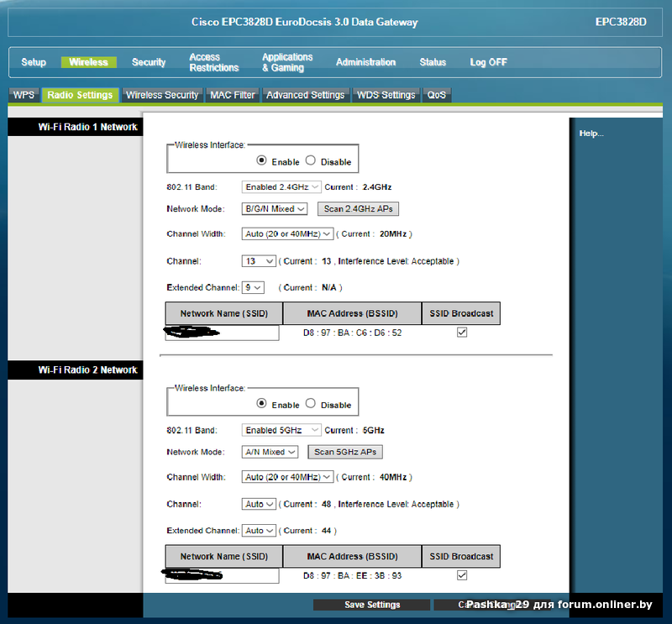Open Radio 2 Channel Width dropdown

coord(287,477)
